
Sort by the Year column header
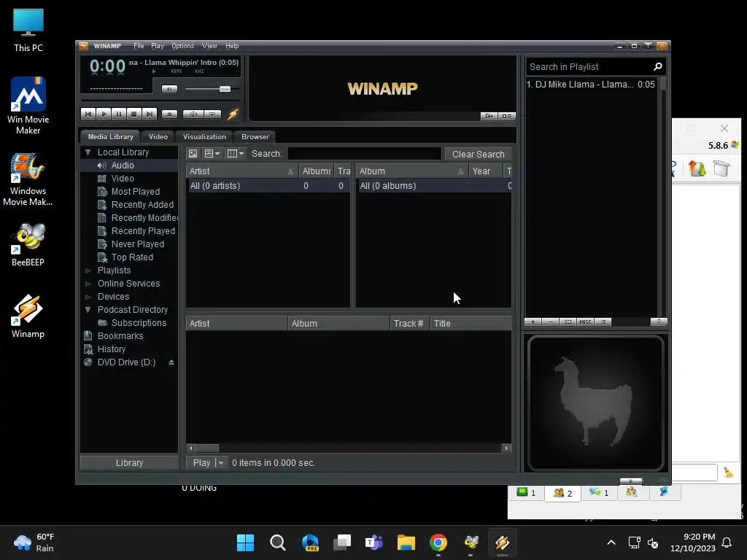tap(485, 171)
